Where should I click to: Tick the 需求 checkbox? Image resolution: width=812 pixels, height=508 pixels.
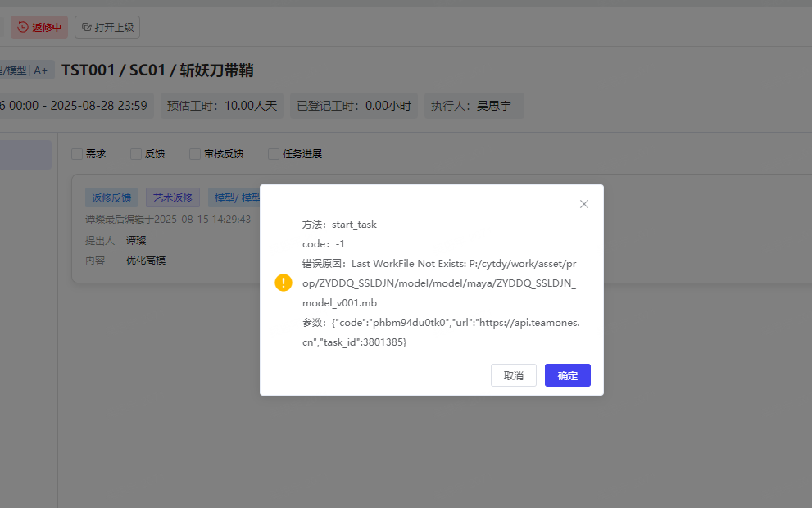(x=77, y=154)
